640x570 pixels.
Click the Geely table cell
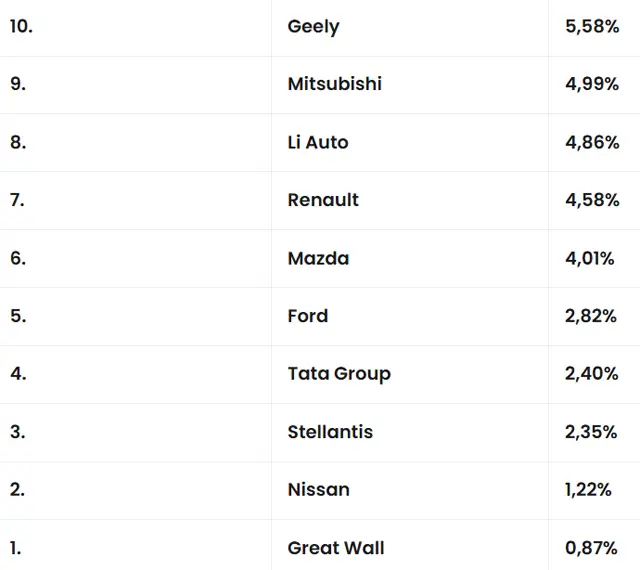(313, 27)
